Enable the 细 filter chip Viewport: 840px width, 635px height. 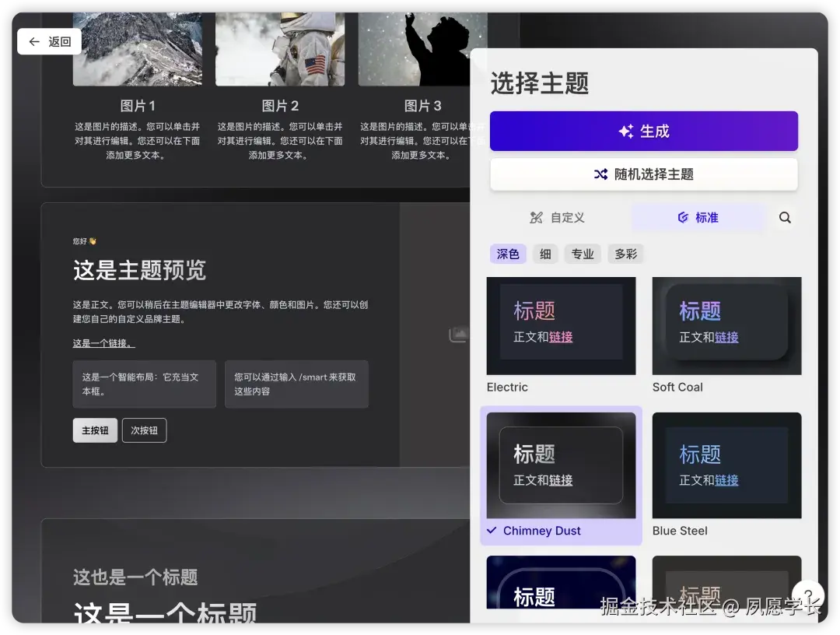(x=544, y=253)
